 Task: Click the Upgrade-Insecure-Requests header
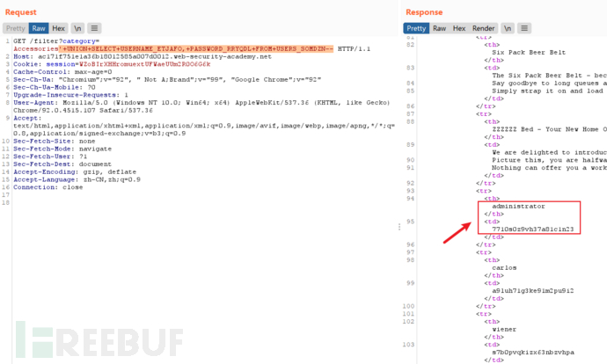tap(71, 95)
